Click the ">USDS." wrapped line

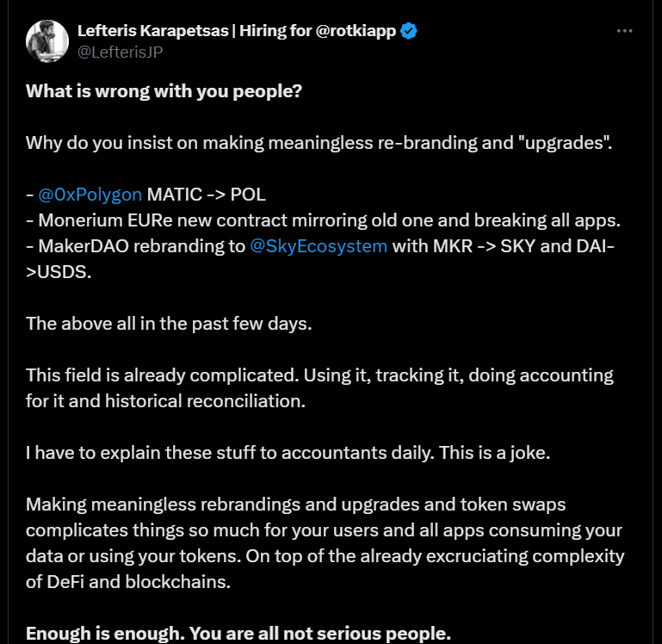click(x=56, y=272)
